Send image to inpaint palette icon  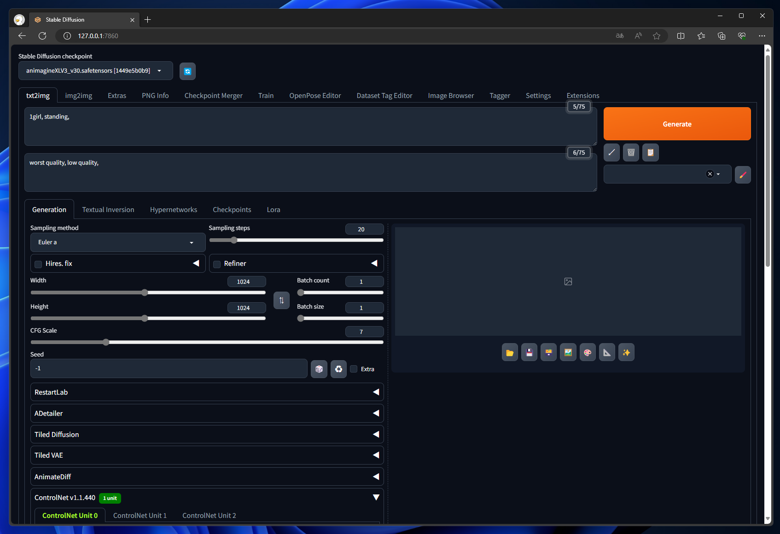click(x=587, y=352)
